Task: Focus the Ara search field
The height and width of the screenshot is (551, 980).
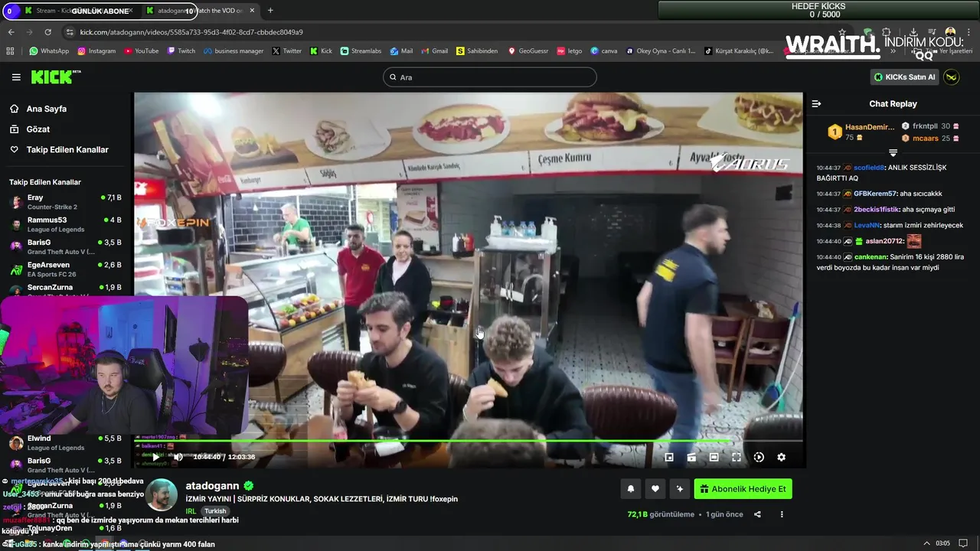Action: (490, 77)
